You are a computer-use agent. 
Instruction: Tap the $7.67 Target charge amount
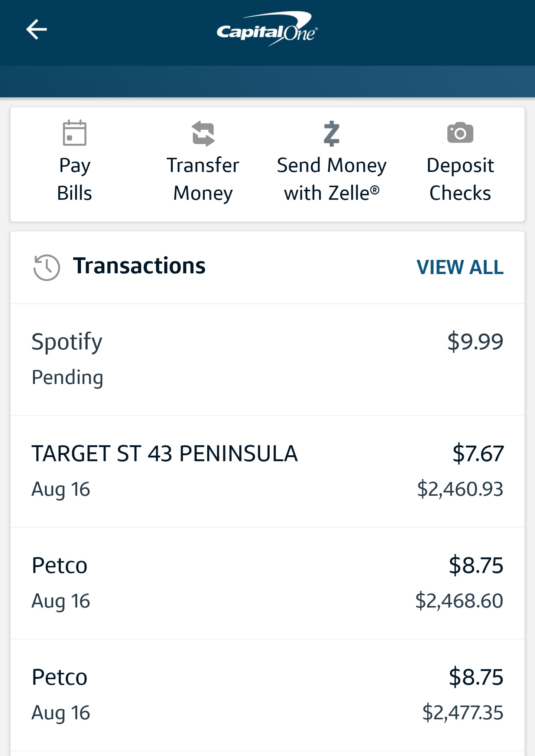point(478,453)
